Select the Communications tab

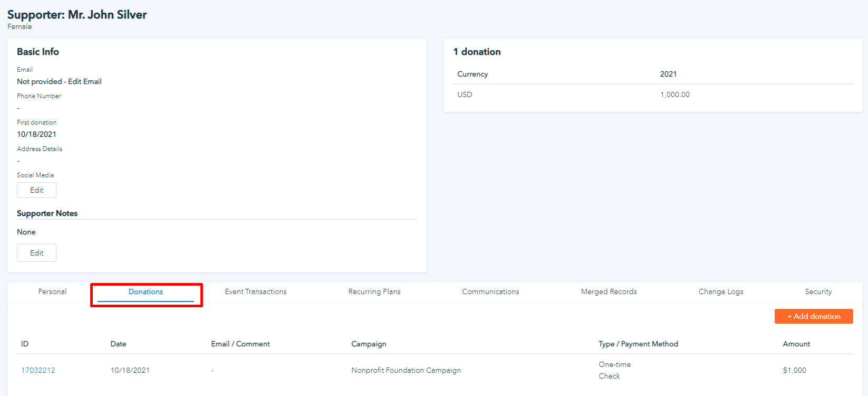[490, 291]
